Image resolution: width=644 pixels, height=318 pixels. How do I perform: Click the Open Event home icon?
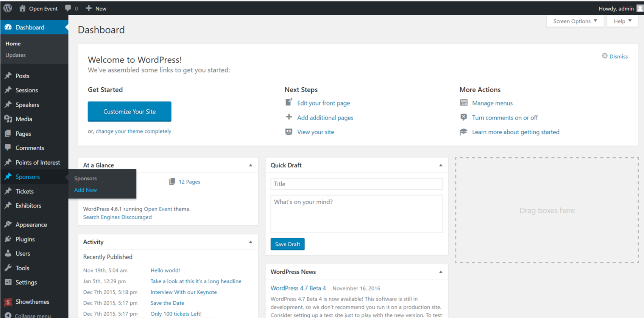pos(22,8)
